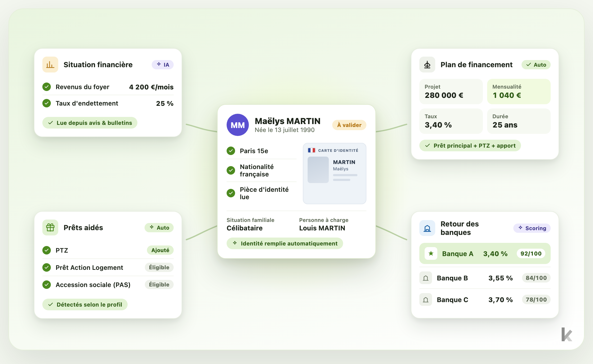The image size is (593, 364).
Task: Click the scale icon beside Plan de financement
Action: click(427, 65)
